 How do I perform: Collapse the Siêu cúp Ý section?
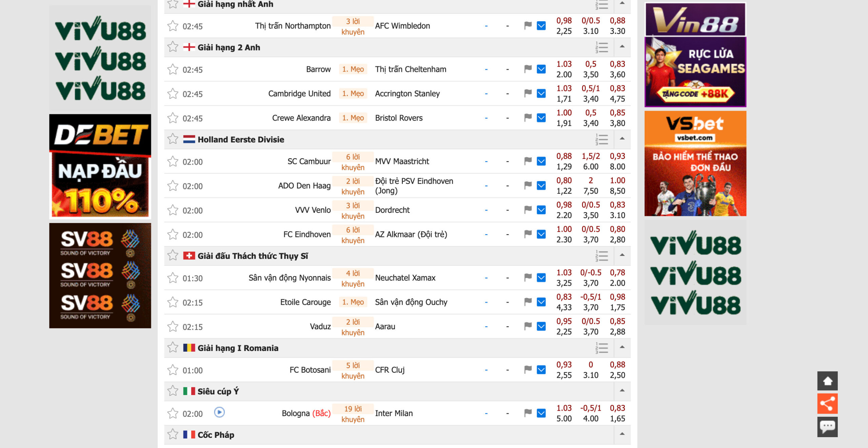[622, 391]
